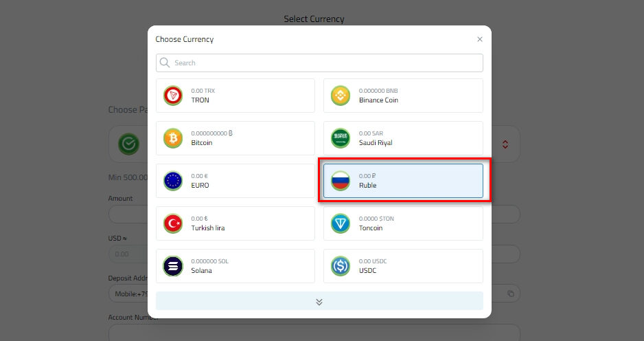Click the Bitcoin logo icon
The width and height of the screenshot is (644, 341).
pyautogui.click(x=173, y=138)
